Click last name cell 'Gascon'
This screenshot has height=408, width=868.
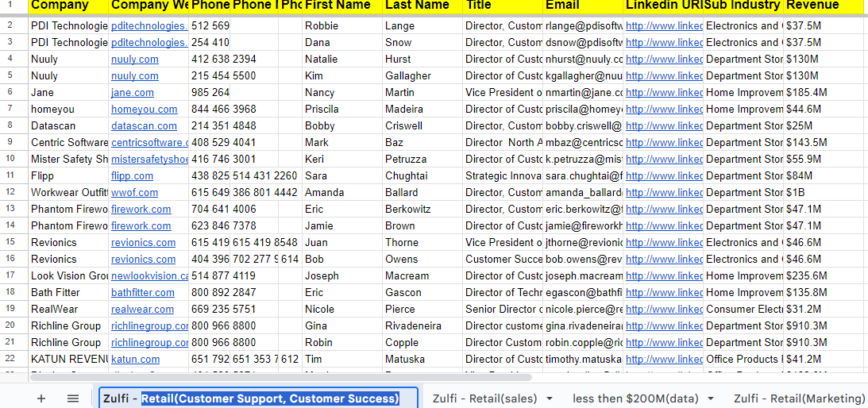click(422, 292)
